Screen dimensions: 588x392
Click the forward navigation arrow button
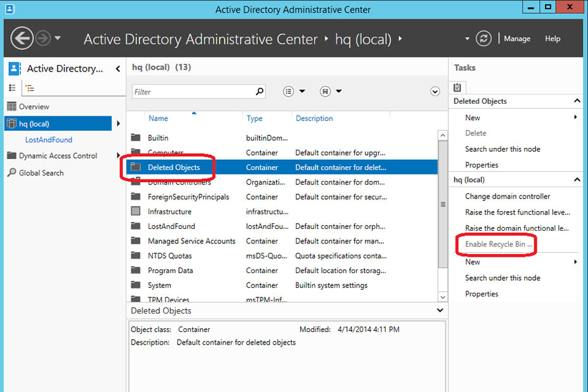tap(43, 39)
